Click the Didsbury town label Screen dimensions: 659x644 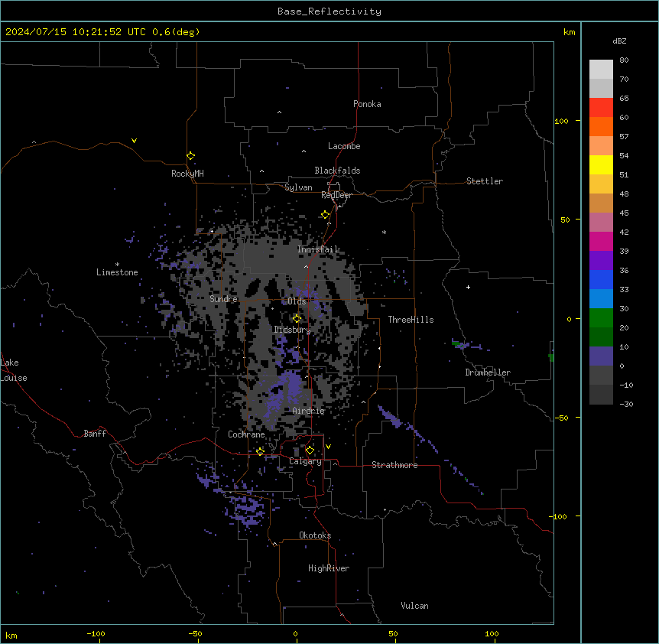tap(293, 330)
